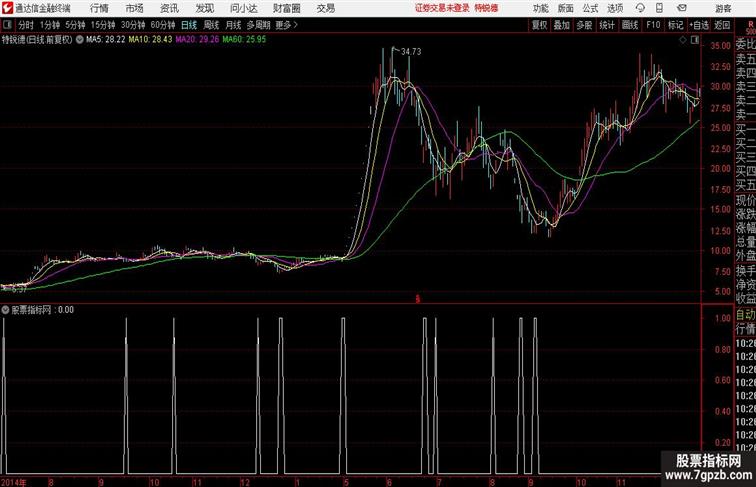This screenshot has width=756, height=487.
Task: Switch to 1分钟 period
Action: point(50,25)
